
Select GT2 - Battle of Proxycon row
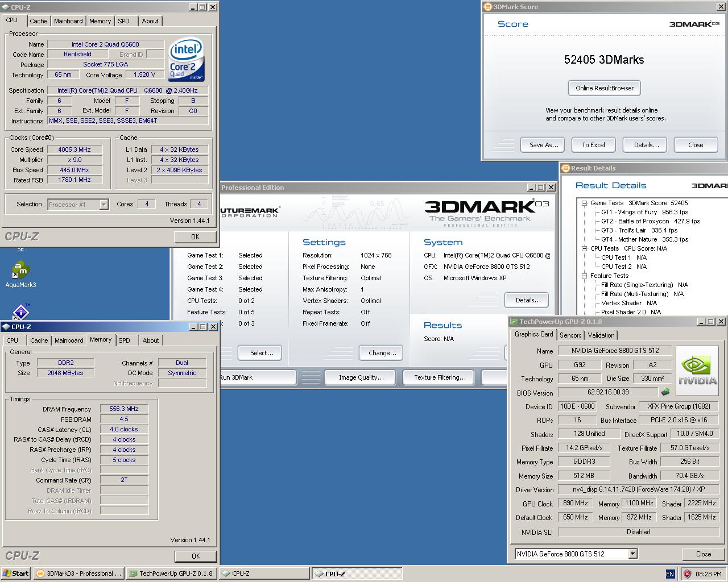[651, 221]
